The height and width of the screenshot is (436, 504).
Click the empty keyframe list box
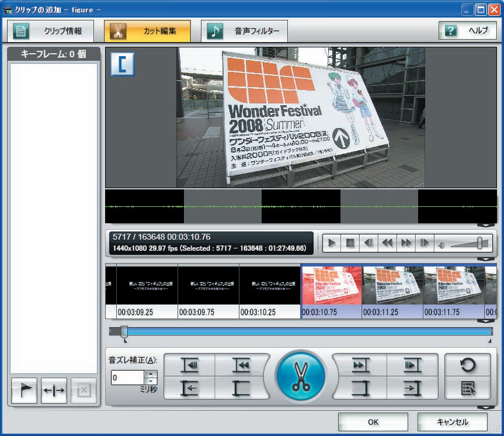[54, 219]
